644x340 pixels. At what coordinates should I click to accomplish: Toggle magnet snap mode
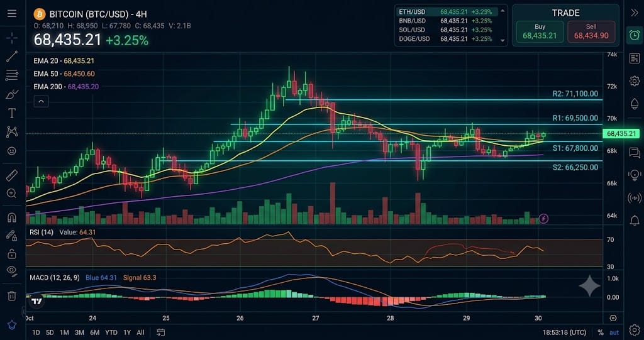point(12,217)
